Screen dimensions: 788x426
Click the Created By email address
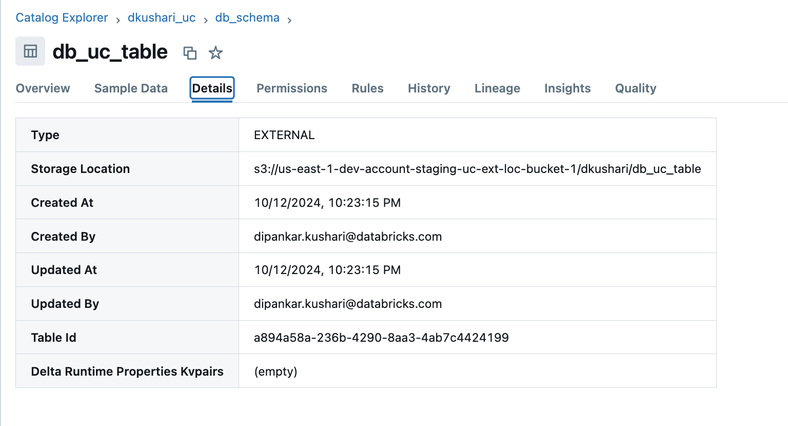(348, 237)
